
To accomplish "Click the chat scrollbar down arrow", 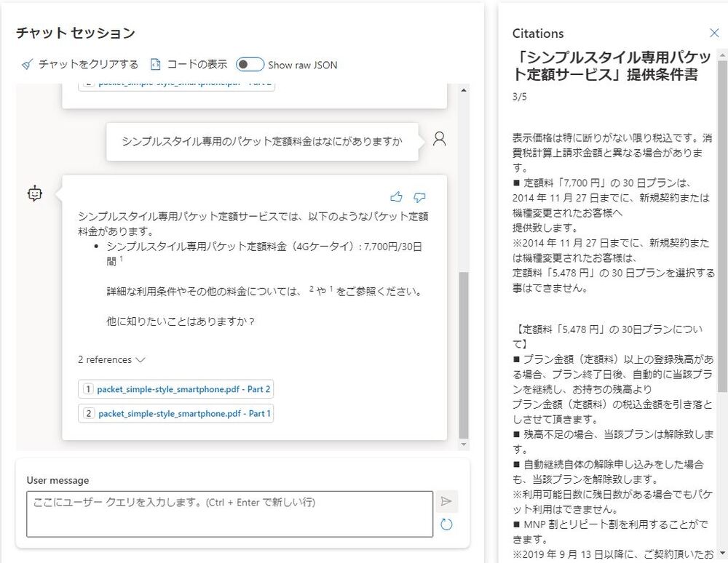I will 464,444.
